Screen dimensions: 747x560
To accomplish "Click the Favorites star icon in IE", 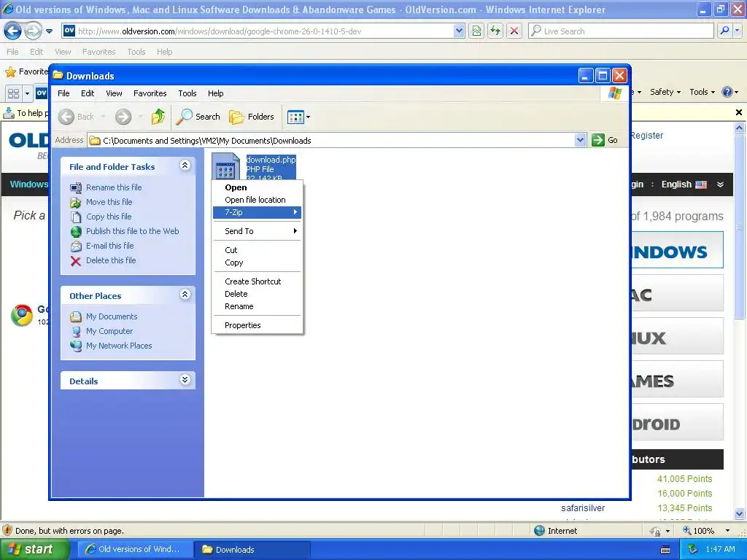I will tap(10, 72).
